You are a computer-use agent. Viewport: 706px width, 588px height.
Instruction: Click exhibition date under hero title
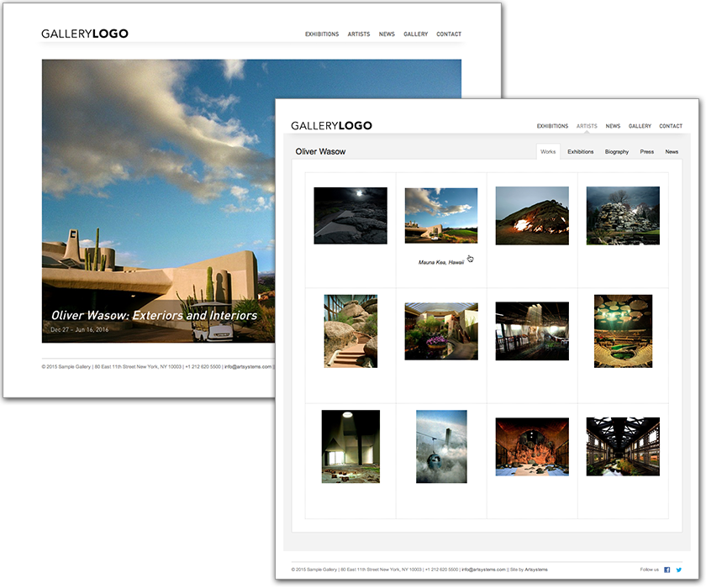pos(79,330)
